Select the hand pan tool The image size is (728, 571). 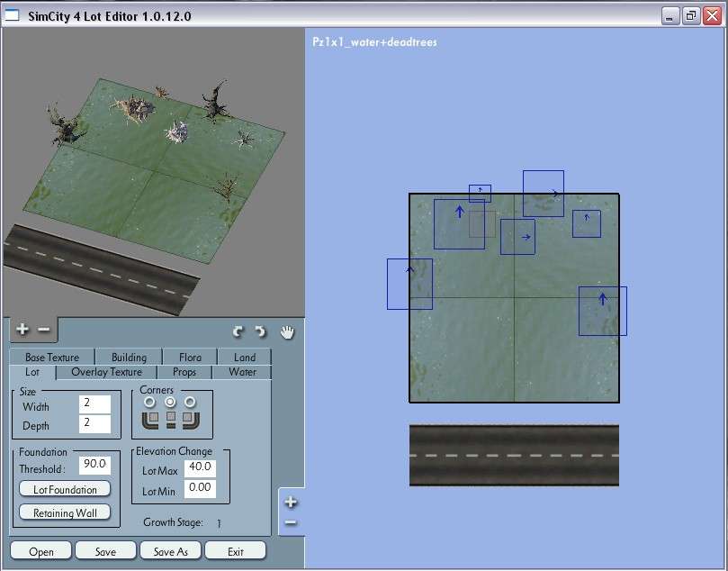tap(287, 332)
